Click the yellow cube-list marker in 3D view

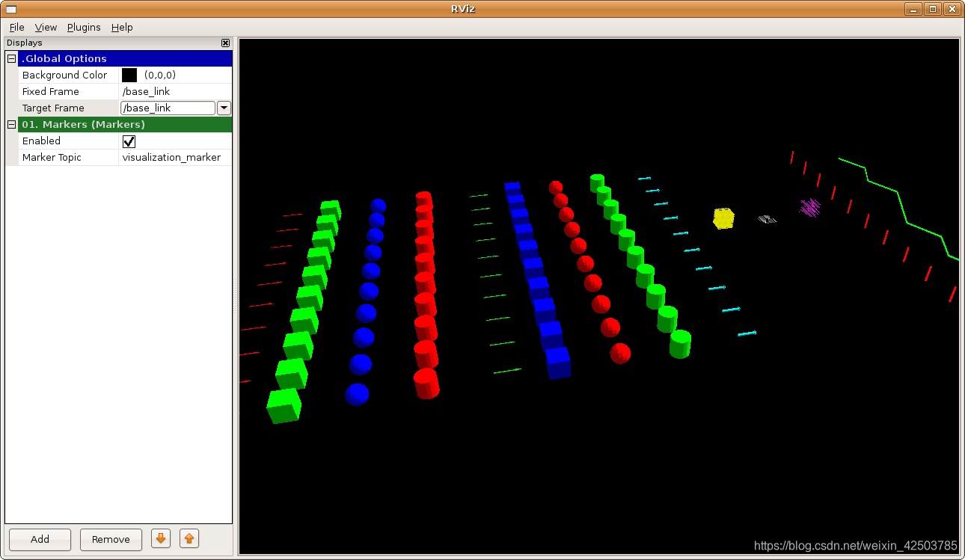coord(723,218)
